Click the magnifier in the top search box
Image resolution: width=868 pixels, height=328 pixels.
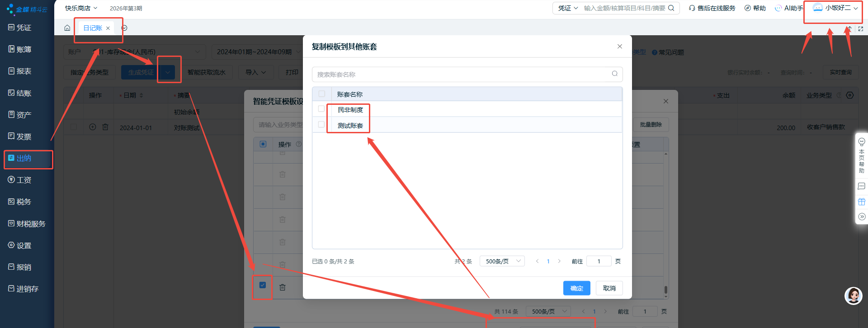671,8
